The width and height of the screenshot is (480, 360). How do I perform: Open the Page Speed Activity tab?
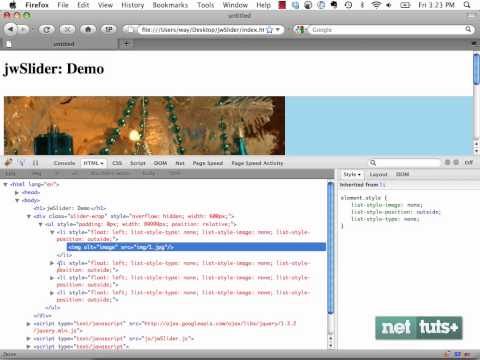(257, 163)
